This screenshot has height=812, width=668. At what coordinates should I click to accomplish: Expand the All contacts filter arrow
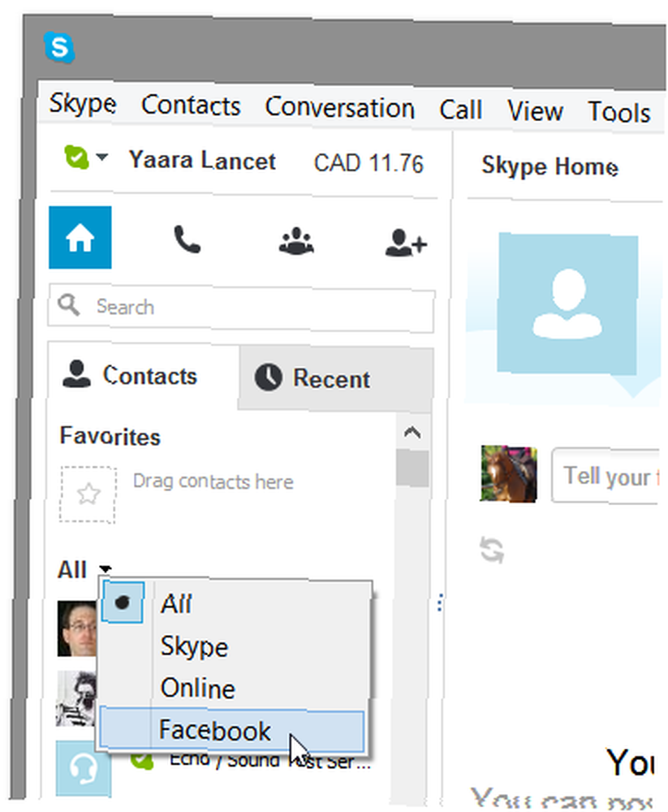[106, 570]
